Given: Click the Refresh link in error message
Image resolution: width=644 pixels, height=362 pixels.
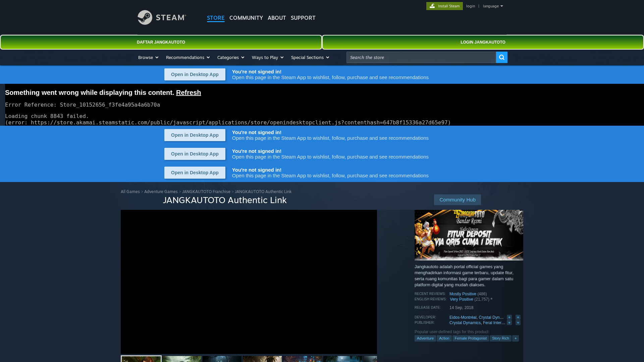Looking at the screenshot, I should tap(189, 93).
